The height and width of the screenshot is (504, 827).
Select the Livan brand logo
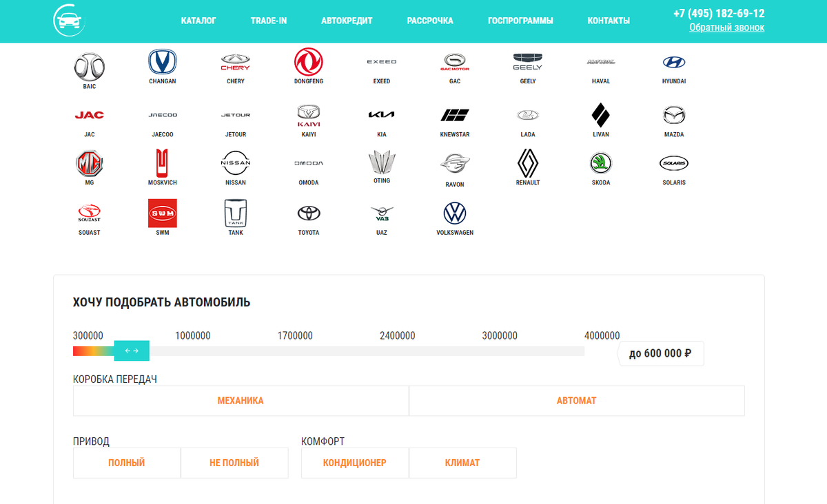click(x=601, y=115)
